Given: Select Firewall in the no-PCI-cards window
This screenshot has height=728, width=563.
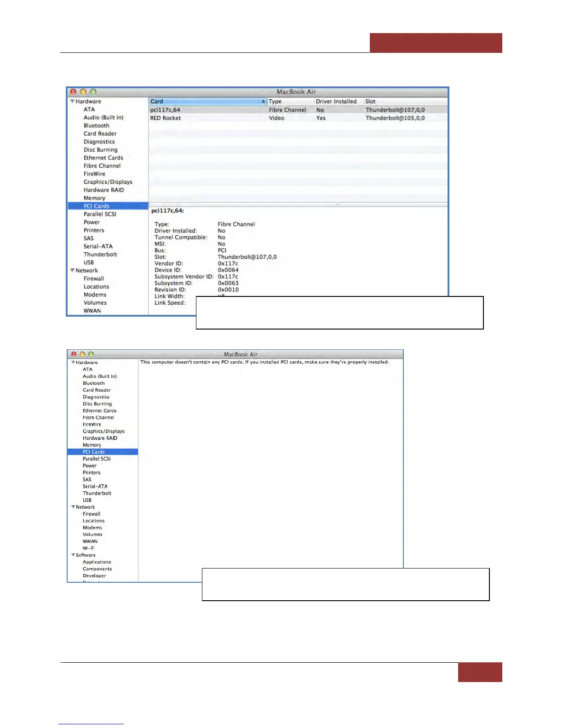Looking at the screenshot, I should [92, 514].
